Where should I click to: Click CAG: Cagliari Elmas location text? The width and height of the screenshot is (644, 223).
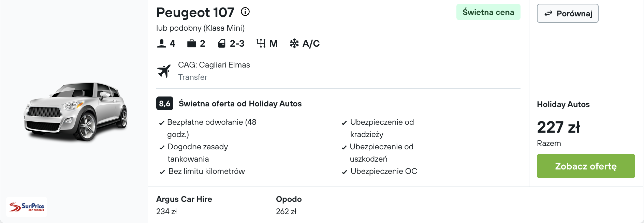pos(214,65)
